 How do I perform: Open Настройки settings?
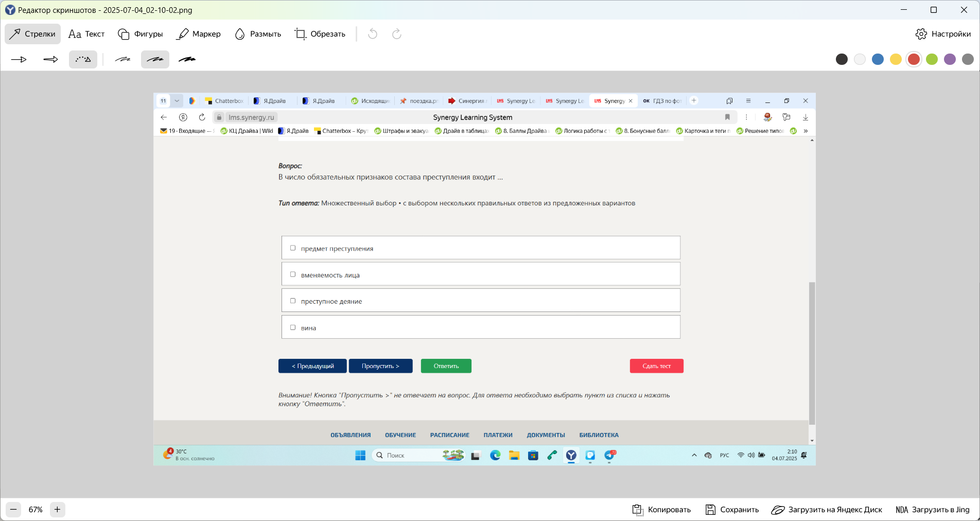[943, 34]
